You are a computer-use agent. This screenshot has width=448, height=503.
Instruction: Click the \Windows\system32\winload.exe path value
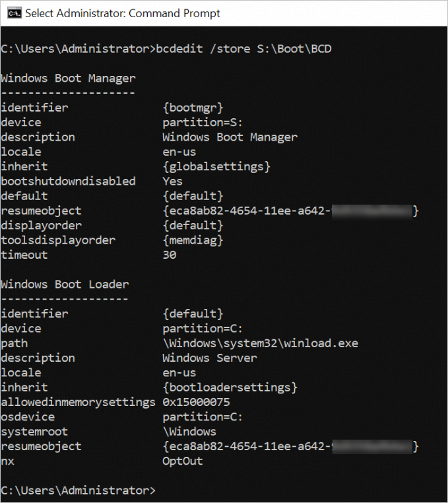coord(261,343)
